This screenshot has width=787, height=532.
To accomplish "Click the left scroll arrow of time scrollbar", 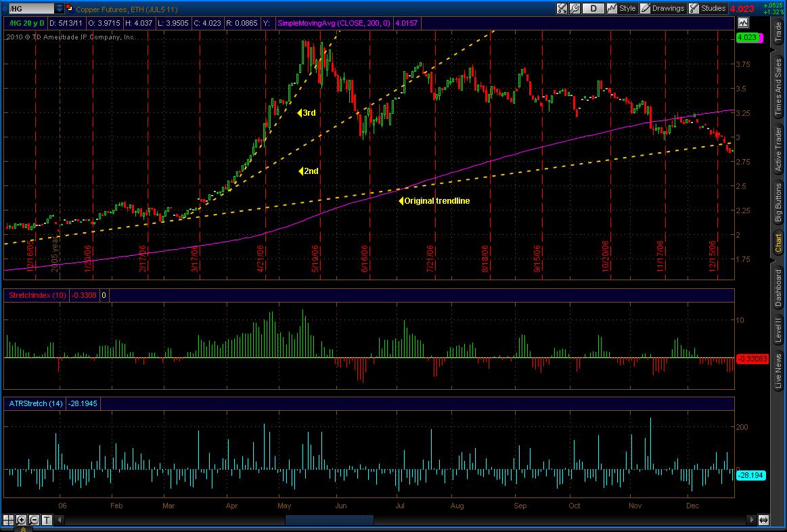I will 60,520.
